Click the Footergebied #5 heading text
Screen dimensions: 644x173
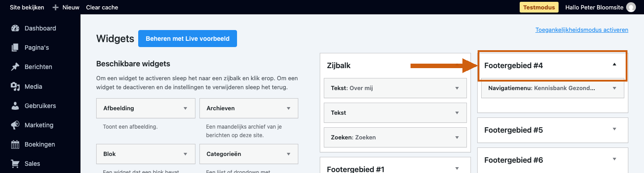point(513,130)
